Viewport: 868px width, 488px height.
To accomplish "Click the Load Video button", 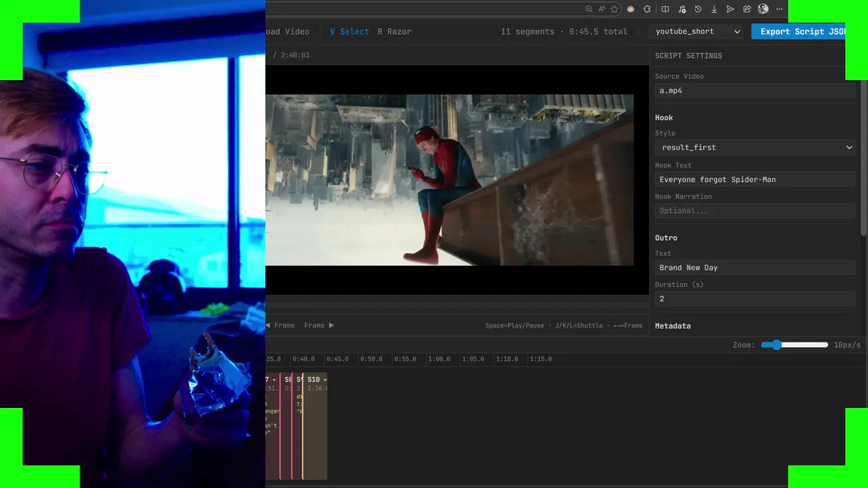I will [288, 31].
